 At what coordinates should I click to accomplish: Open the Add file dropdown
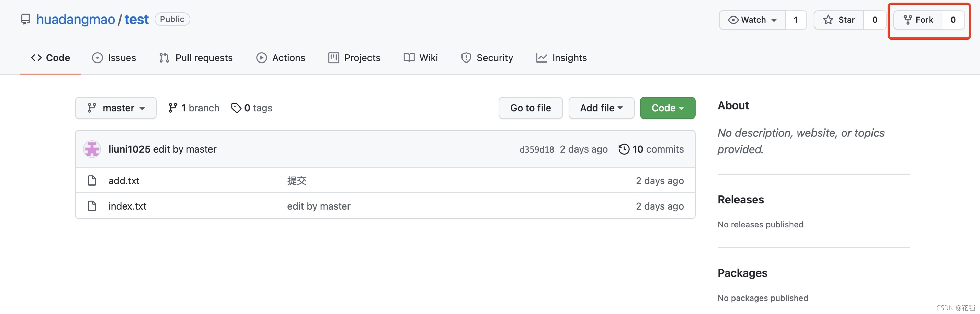tap(601, 108)
